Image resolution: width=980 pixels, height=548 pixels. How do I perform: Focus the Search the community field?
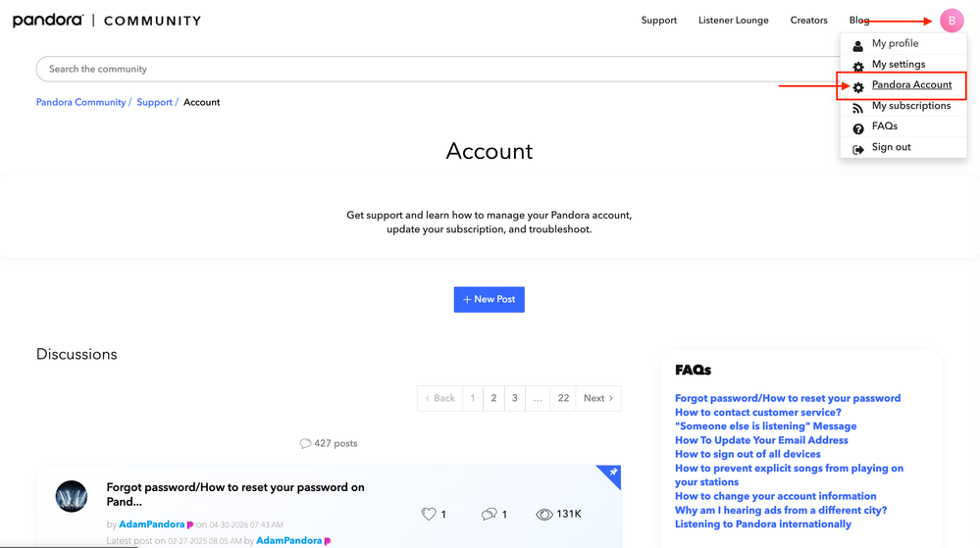pos(438,69)
